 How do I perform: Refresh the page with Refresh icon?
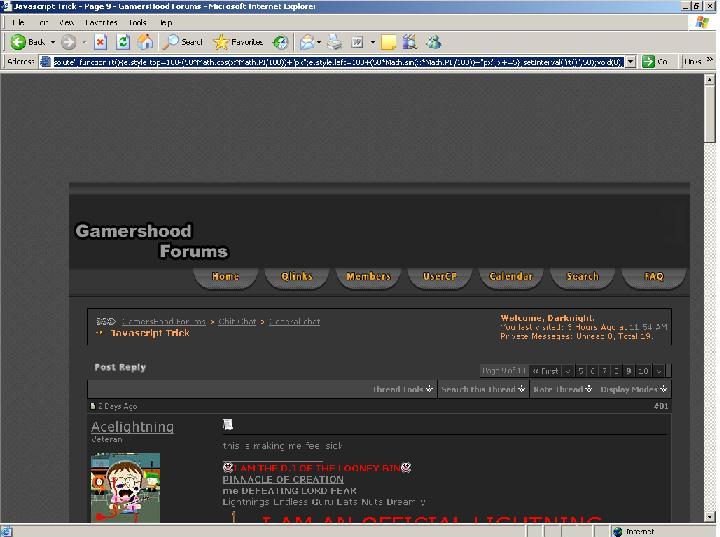point(123,42)
